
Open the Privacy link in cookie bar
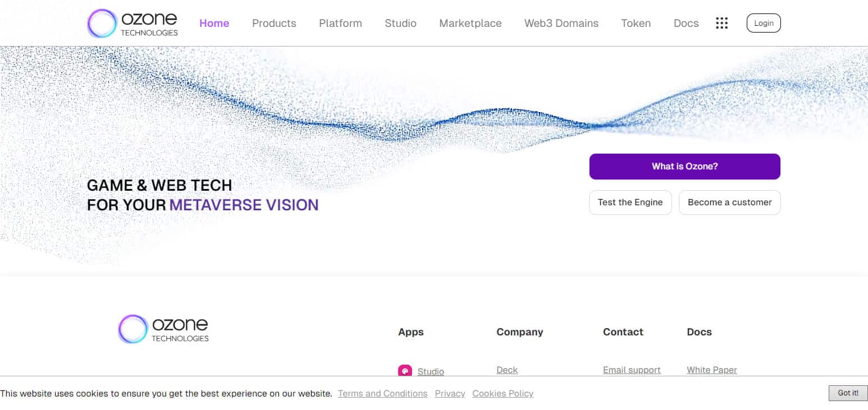(x=450, y=394)
